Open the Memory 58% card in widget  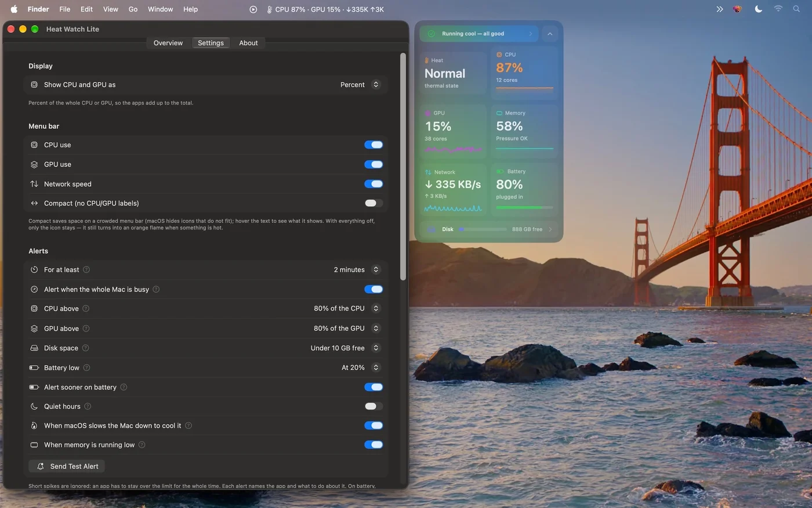524,131
